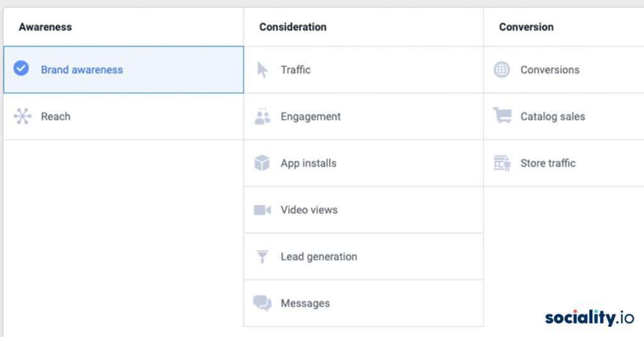Click the Conversion column header
Image resolution: width=644 pixels, height=337 pixels.
[x=526, y=27]
